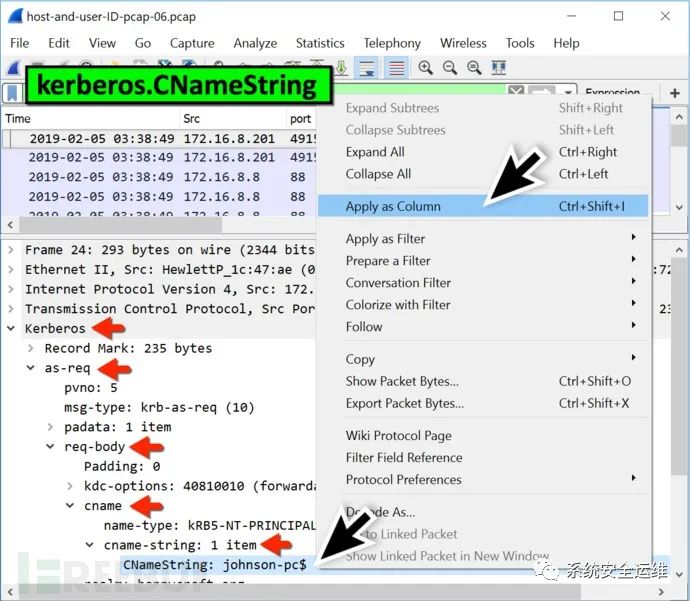Open the Tools menu
690x601 pixels.
[520, 43]
